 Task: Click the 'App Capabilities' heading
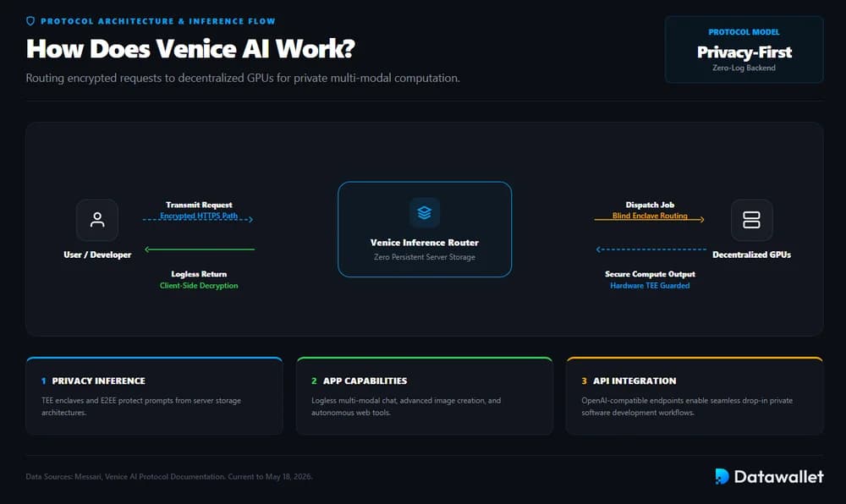point(365,381)
